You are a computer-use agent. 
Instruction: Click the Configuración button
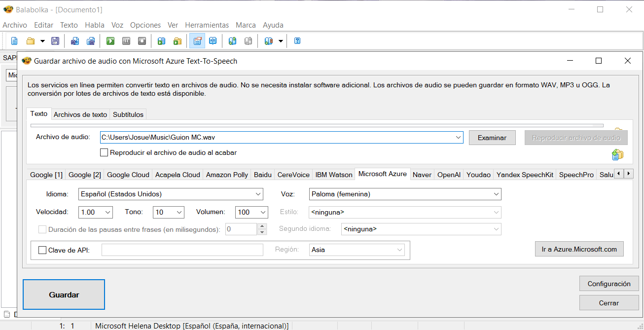(609, 284)
